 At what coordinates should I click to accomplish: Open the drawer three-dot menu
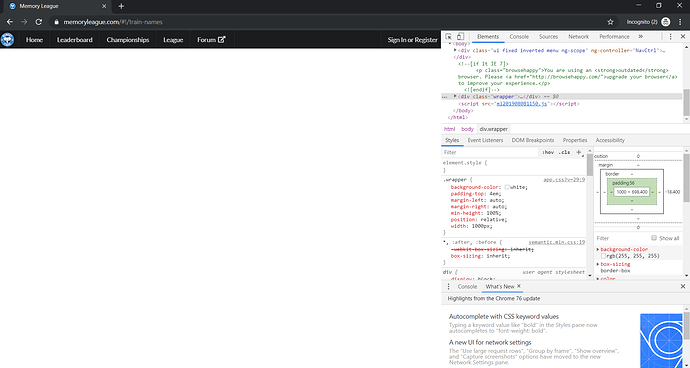point(448,287)
